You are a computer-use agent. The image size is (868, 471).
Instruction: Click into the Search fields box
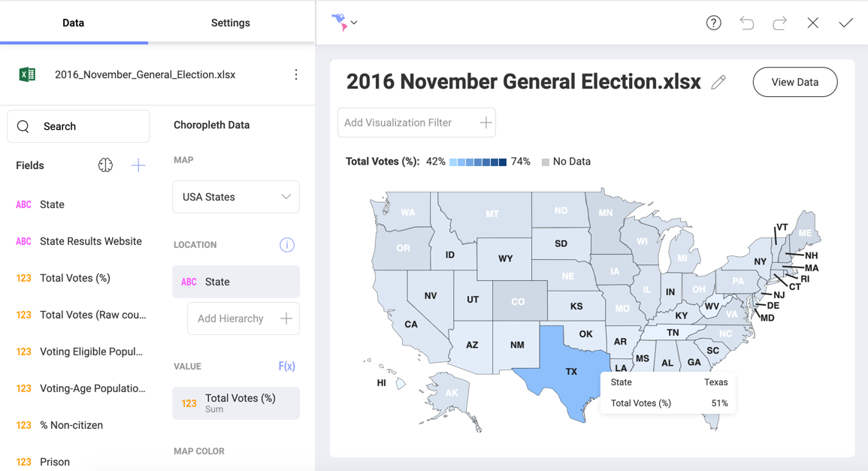tap(78, 126)
